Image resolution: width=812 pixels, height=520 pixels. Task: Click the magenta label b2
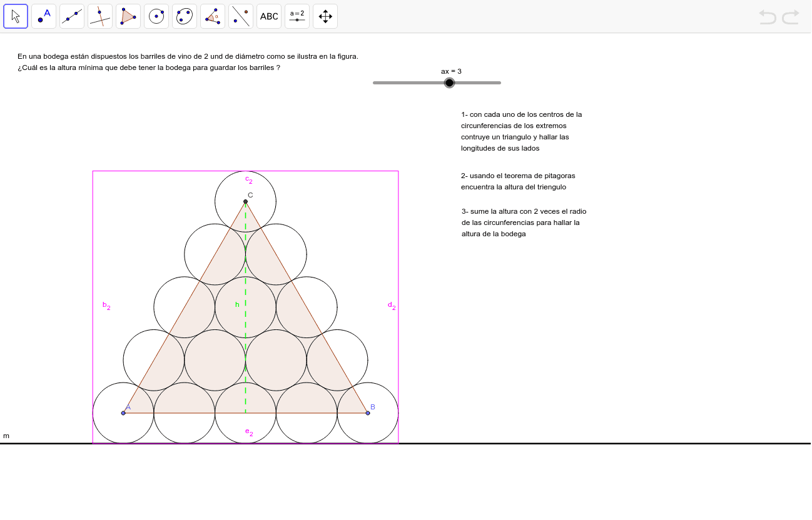tap(106, 306)
